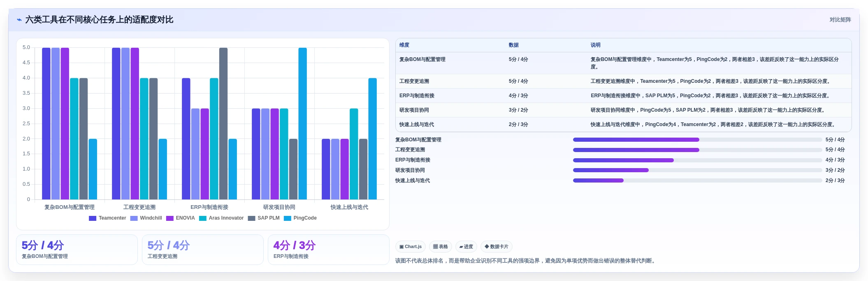
Task: Click the PingCode bar in 研发项目协同 chart group
Action: pyautogui.click(x=303, y=124)
